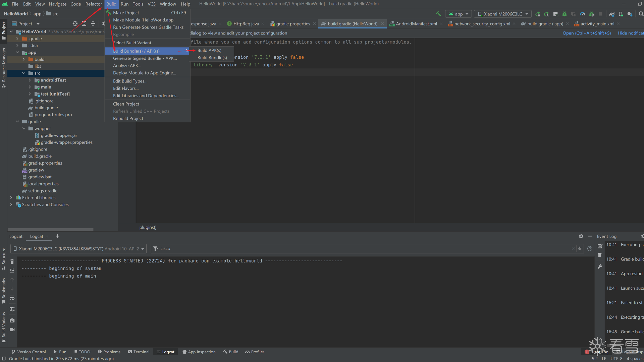644x362 pixels.
Task: Toggle soft-wrap in the logcat panel
Action: click(x=12, y=298)
